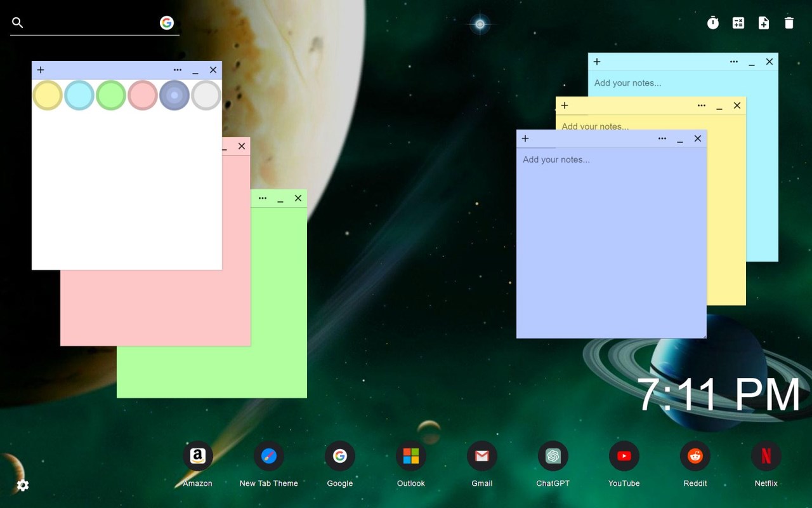Select the blue color swatch

pos(174,95)
